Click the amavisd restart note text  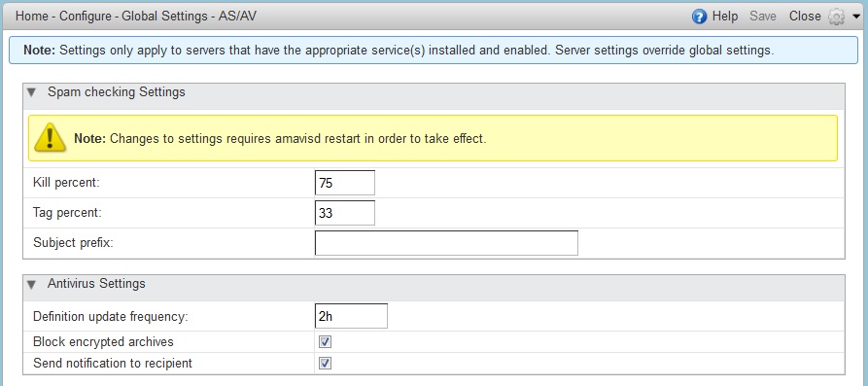click(280, 138)
